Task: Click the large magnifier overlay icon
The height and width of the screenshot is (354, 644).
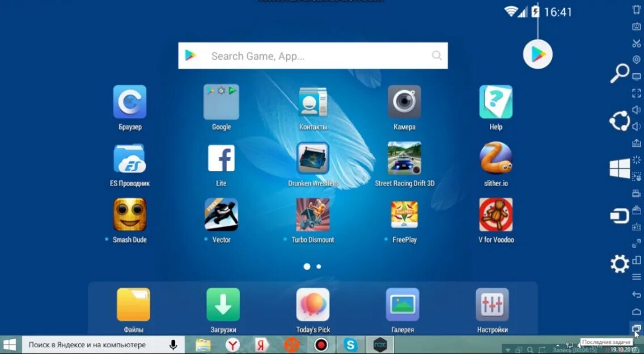Action: 620,74
